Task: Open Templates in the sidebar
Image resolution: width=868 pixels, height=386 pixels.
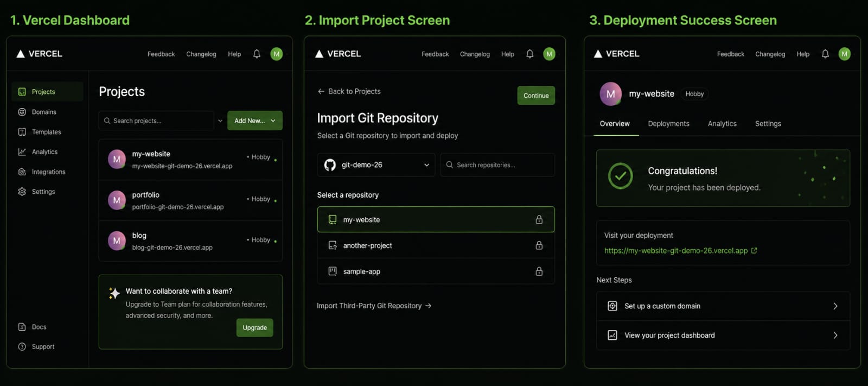Action: (x=40, y=132)
